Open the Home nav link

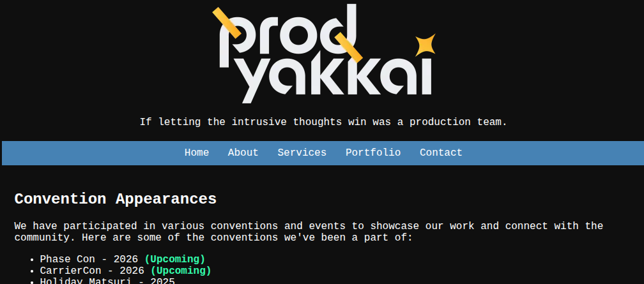(197, 153)
